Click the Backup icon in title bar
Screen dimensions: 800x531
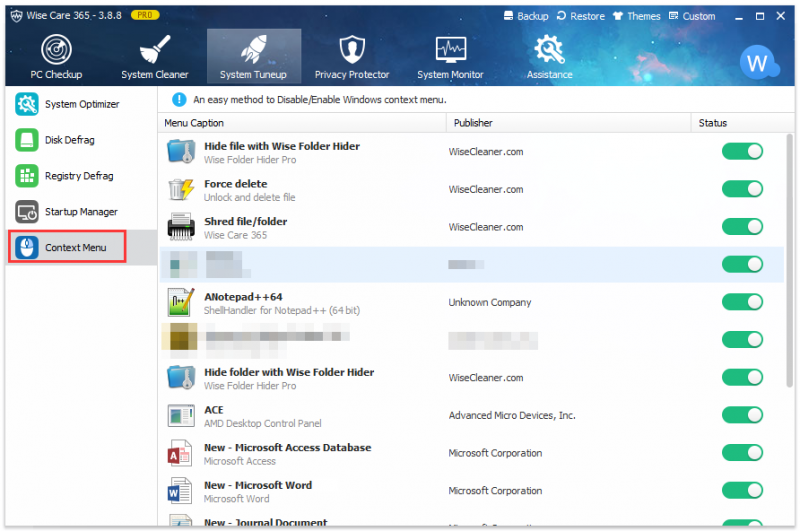coord(508,16)
